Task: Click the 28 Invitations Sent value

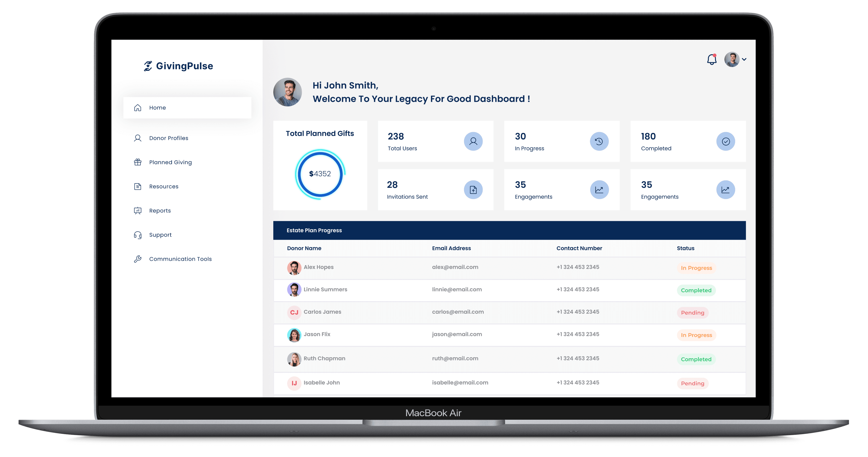Action: point(392,185)
